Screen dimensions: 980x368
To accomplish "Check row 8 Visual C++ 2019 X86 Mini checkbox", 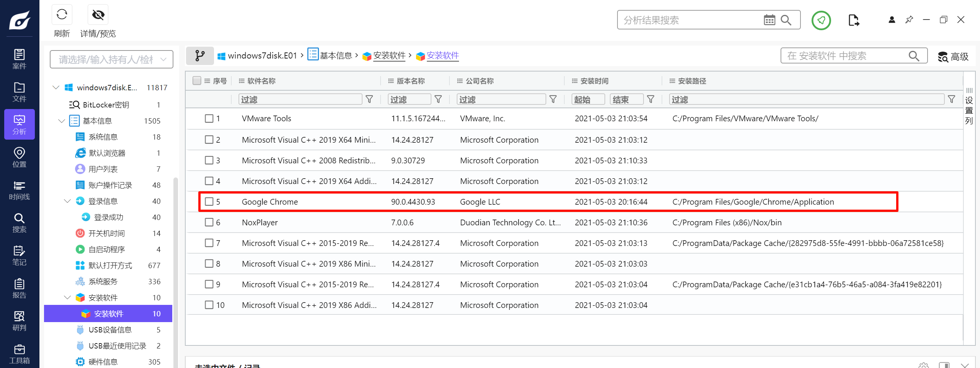I will [x=209, y=264].
